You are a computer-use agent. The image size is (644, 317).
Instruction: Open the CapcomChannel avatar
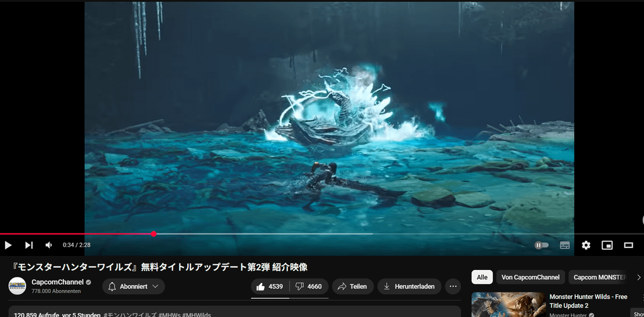coord(17,286)
